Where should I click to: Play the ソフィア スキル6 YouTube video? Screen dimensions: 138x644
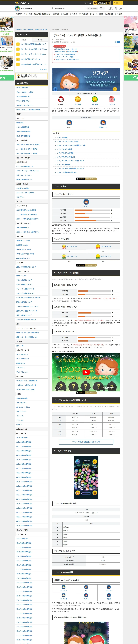pos(86,372)
